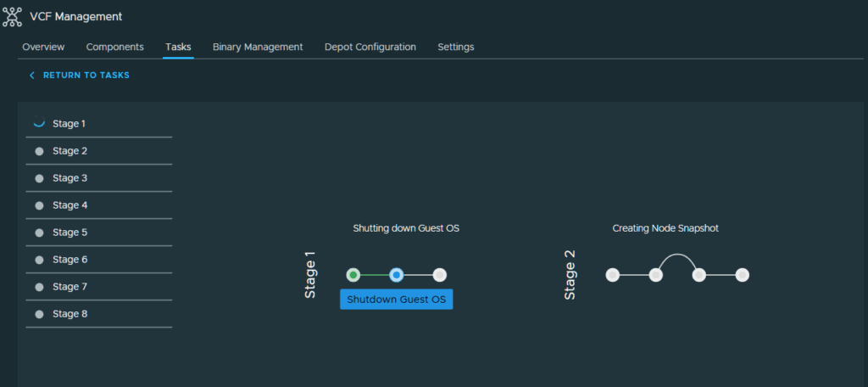
Task: Click the last grey step node in Stage 1
Action: pos(440,275)
